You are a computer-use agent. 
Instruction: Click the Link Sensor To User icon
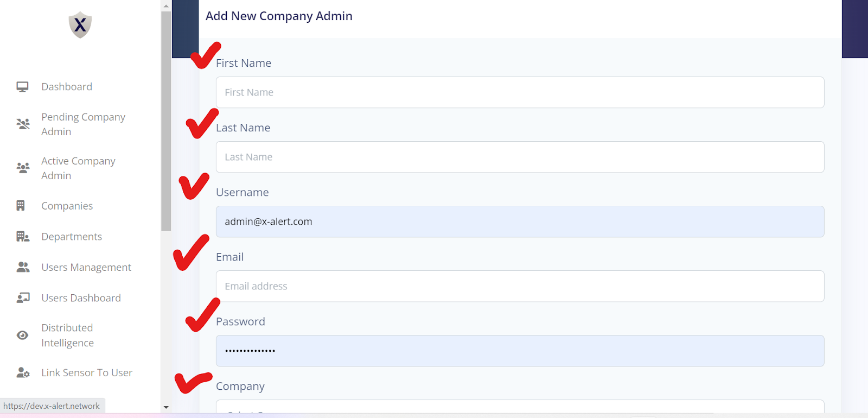[23, 373]
